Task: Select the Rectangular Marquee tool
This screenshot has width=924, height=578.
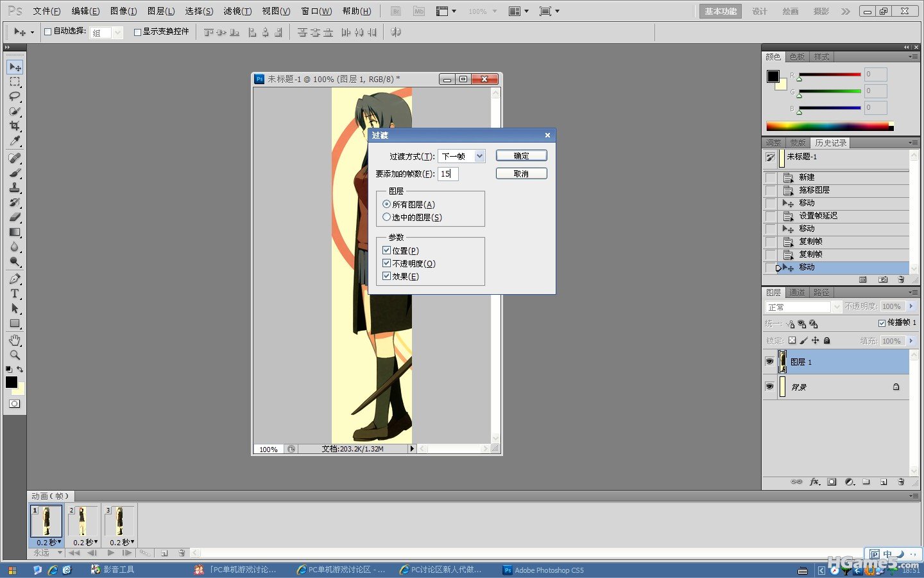Action: coord(15,82)
